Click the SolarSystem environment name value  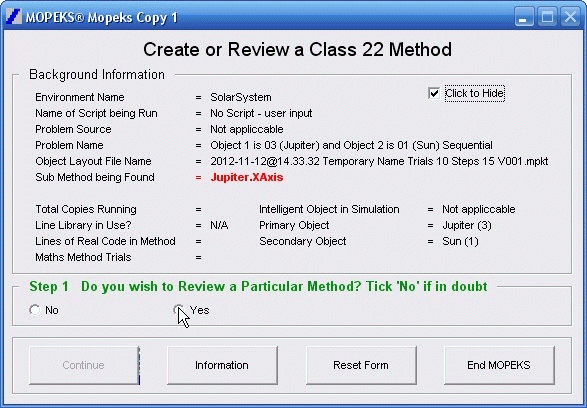(241, 97)
